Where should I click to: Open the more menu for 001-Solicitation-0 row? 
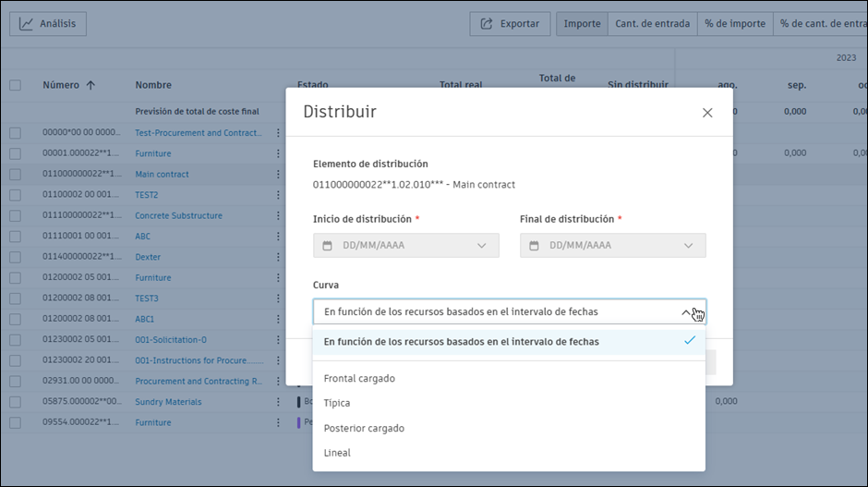[x=278, y=340]
